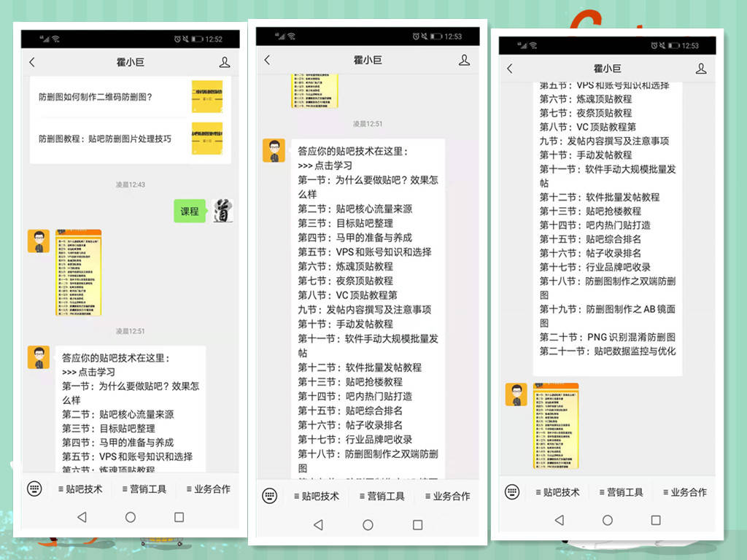
Task: Tap the back arrow on the right screen
Action: (509, 69)
